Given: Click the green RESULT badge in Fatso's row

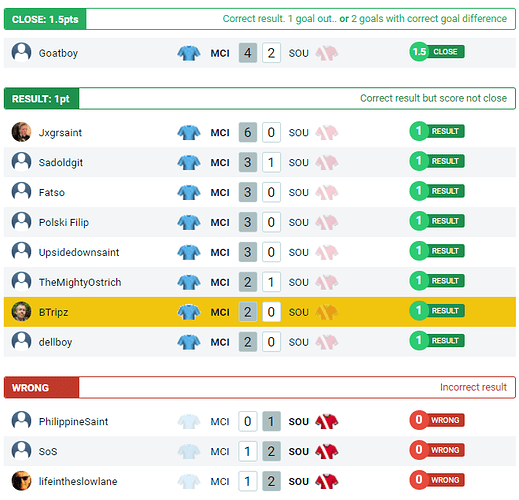Looking at the screenshot, I should coord(437,191).
